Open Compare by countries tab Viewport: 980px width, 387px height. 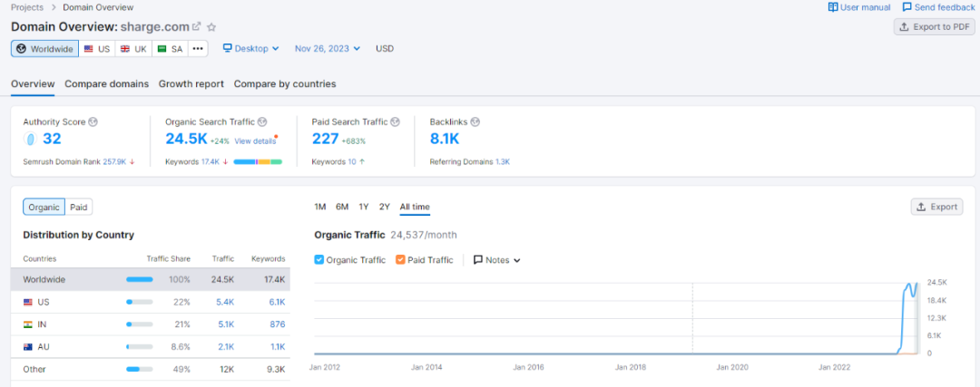(x=285, y=83)
